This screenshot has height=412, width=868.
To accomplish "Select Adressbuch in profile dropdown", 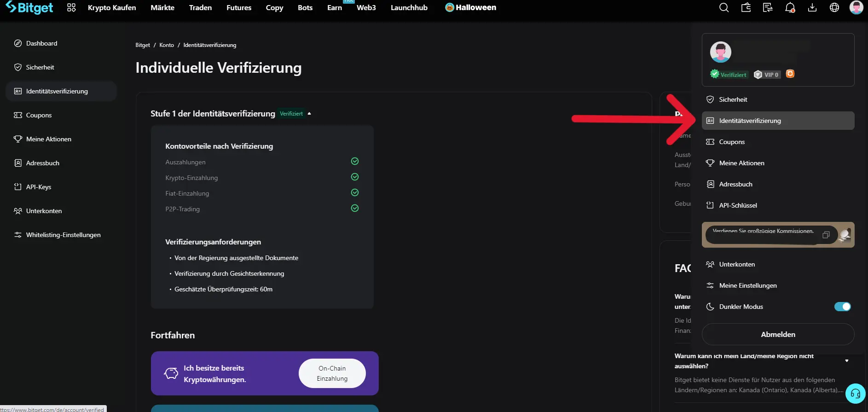I will [x=778, y=184].
